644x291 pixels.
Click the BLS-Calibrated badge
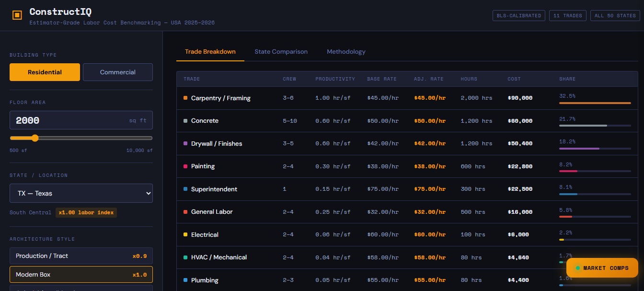[x=518, y=16]
